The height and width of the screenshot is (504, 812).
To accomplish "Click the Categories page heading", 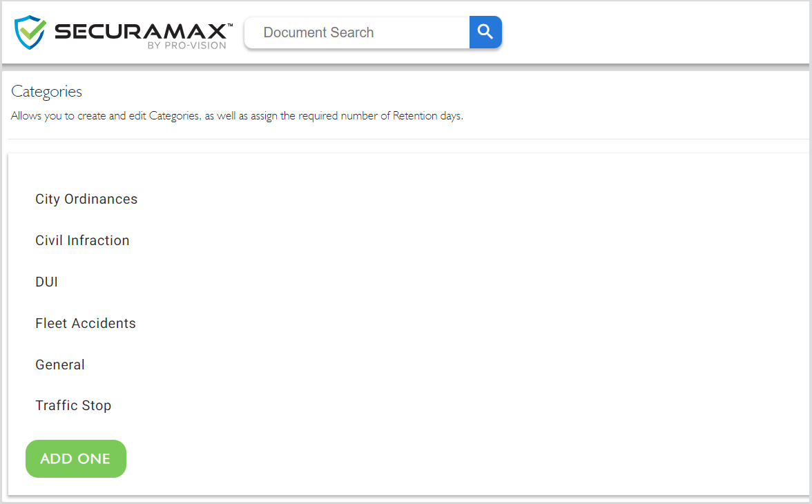I will tap(46, 91).
